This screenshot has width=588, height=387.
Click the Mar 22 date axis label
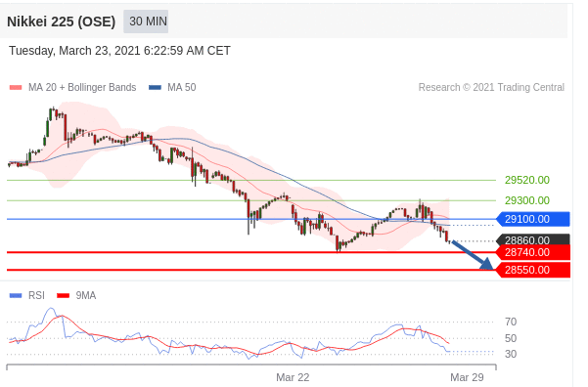tap(293, 377)
